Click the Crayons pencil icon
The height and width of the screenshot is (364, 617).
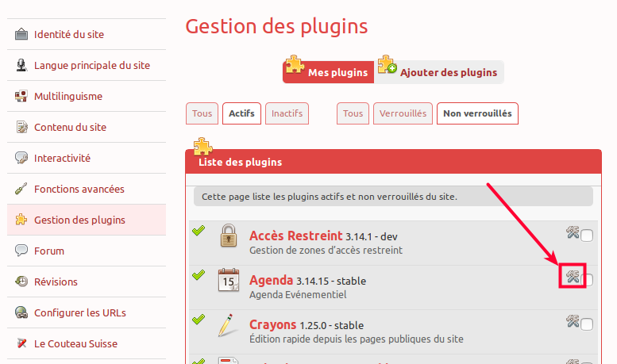point(226,324)
